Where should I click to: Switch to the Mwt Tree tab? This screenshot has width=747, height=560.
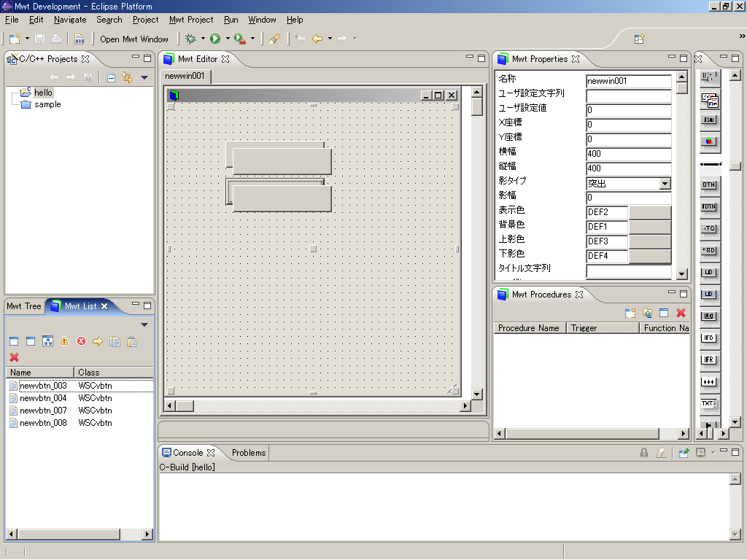(24, 306)
